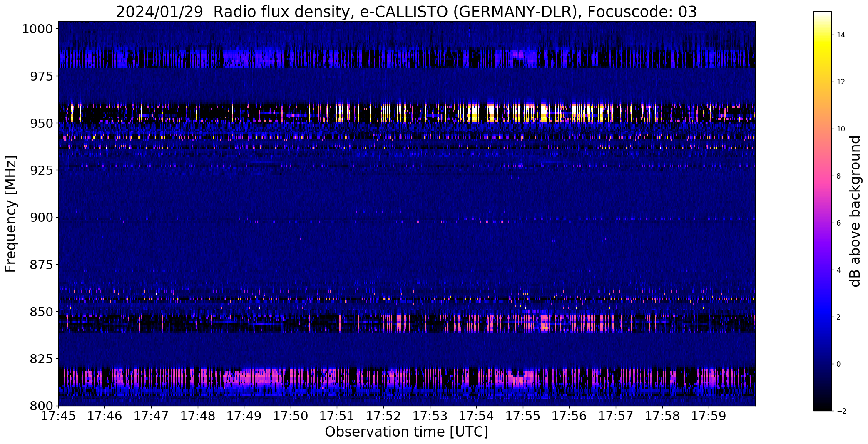Click the 17:51 time tick label
The height and width of the screenshot is (444, 868).
pyautogui.click(x=337, y=416)
